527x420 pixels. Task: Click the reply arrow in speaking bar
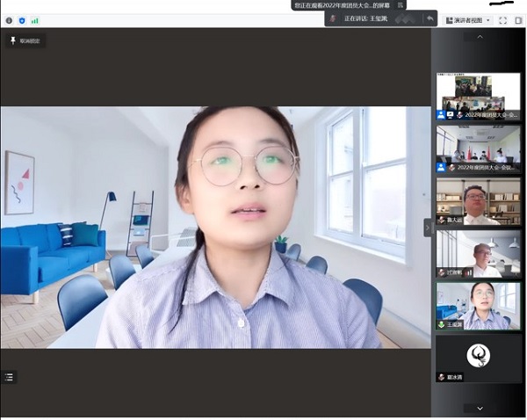430,18
